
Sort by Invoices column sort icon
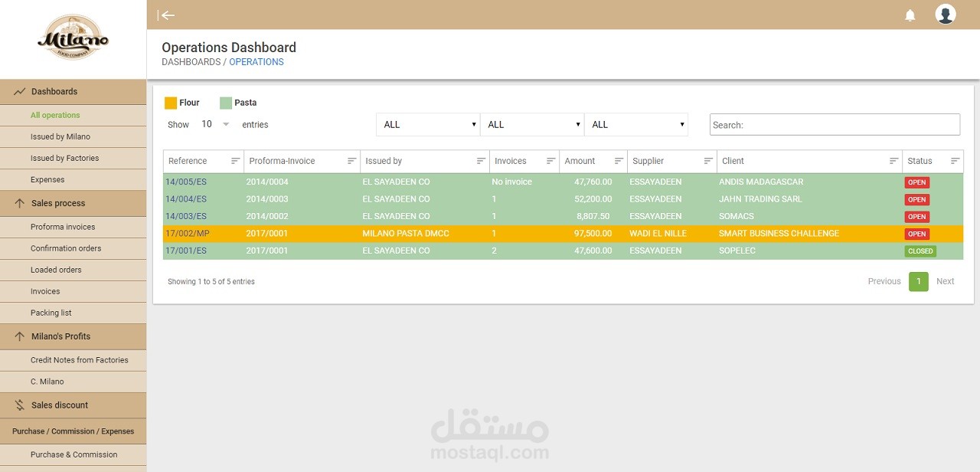(x=551, y=161)
